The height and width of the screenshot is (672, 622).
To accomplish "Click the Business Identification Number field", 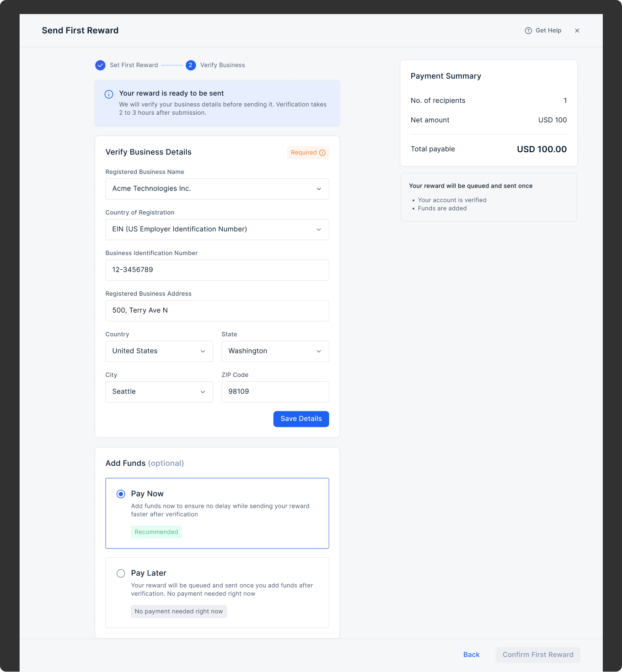I will [217, 270].
